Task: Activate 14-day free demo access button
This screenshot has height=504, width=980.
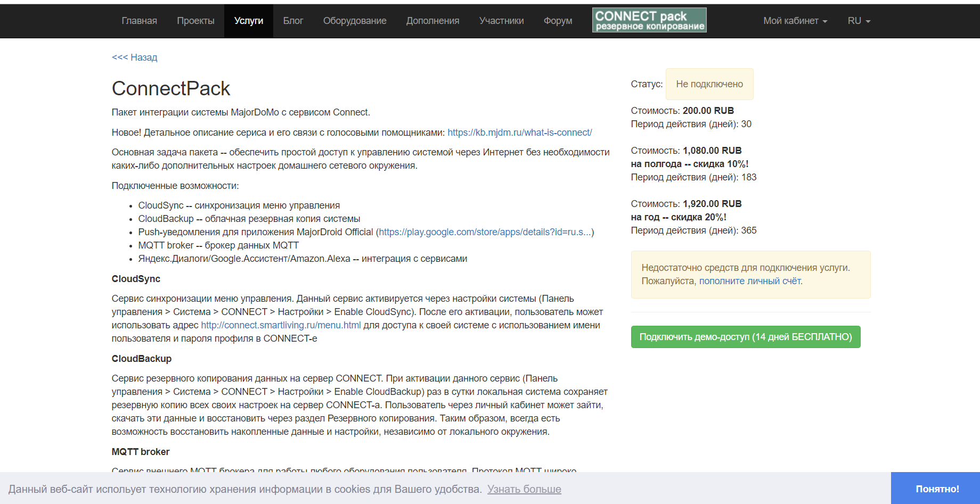Action: (746, 337)
